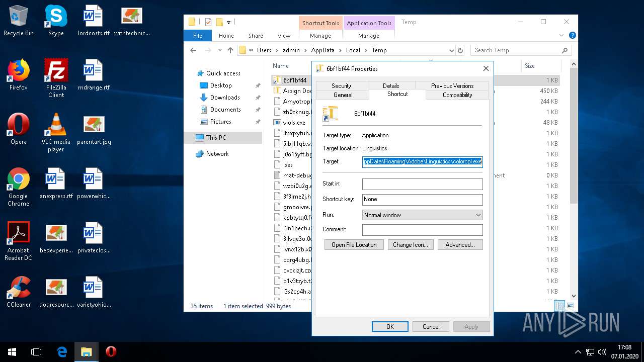Switch to details view in Explorer
The image size is (644, 362).
(x=559, y=306)
